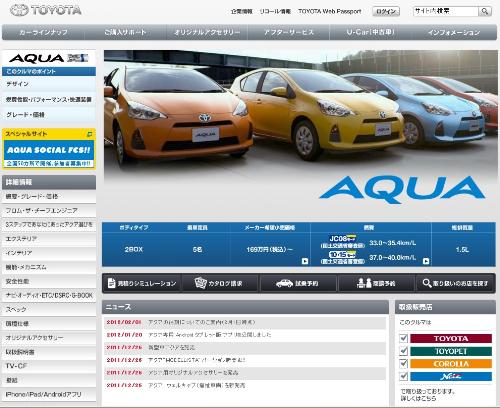Select インテリア in detail list
This screenshot has height=408, width=500.
pos(49,253)
